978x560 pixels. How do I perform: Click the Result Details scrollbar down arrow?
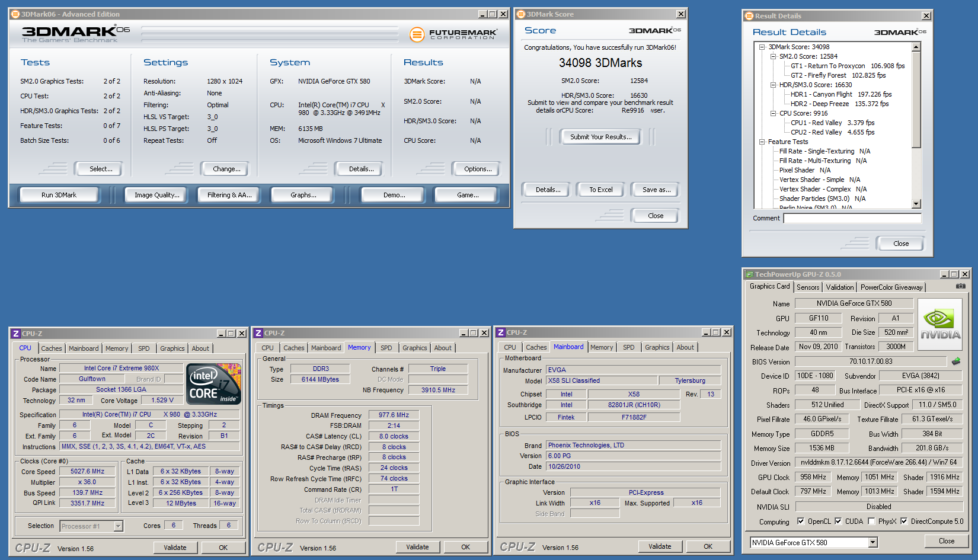(916, 204)
